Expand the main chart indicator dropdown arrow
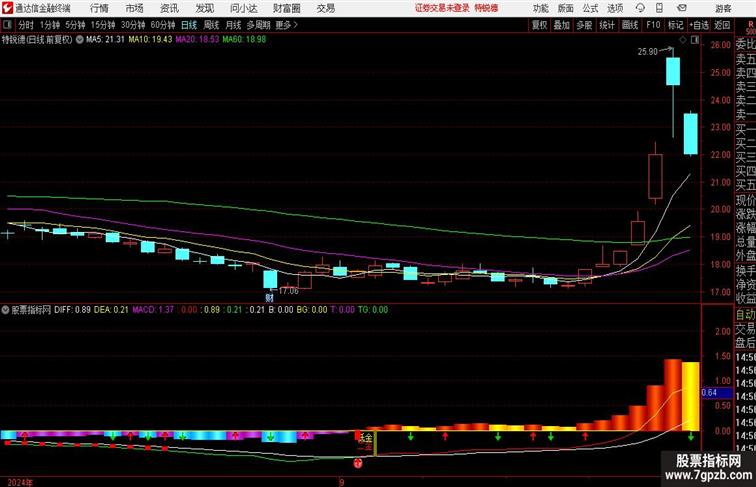The height and width of the screenshot is (487, 756). 80,40
